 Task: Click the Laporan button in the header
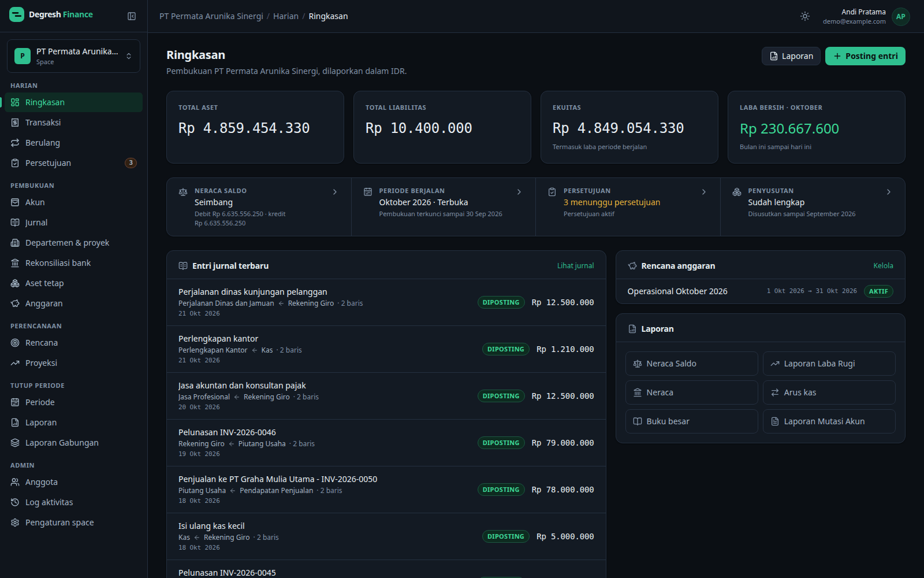791,56
